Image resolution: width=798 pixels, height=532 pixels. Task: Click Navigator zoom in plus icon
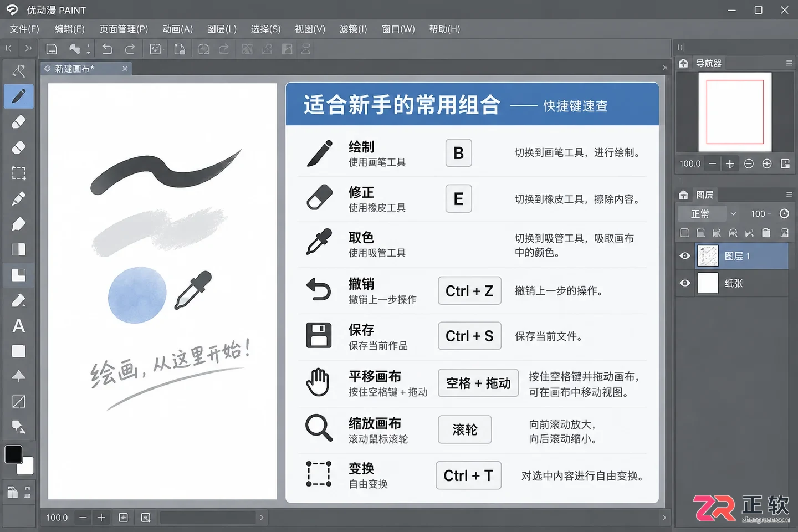[730, 163]
